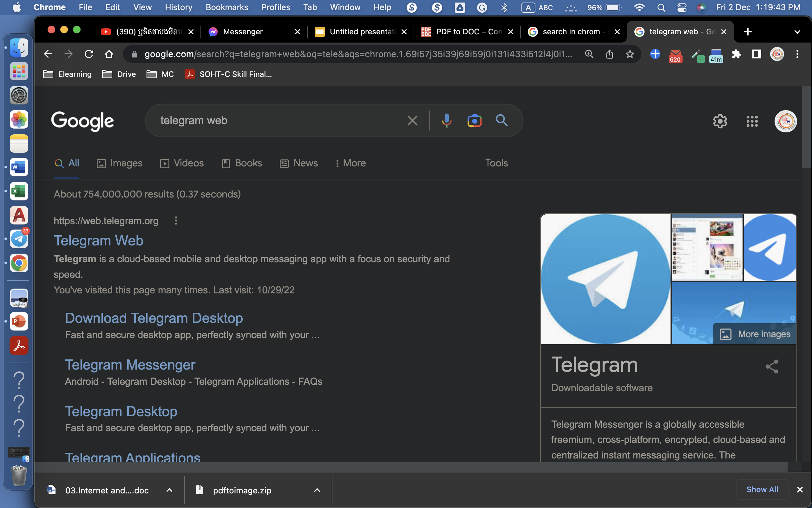This screenshot has height=508, width=812.
Task: Open PowerPoint in the Dock
Action: coord(19,322)
